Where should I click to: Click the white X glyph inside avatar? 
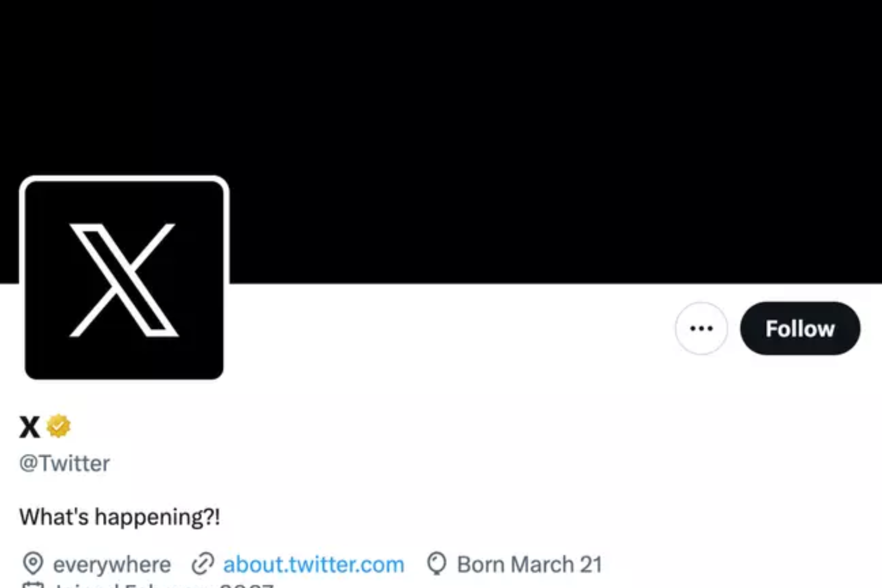click(x=124, y=280)
